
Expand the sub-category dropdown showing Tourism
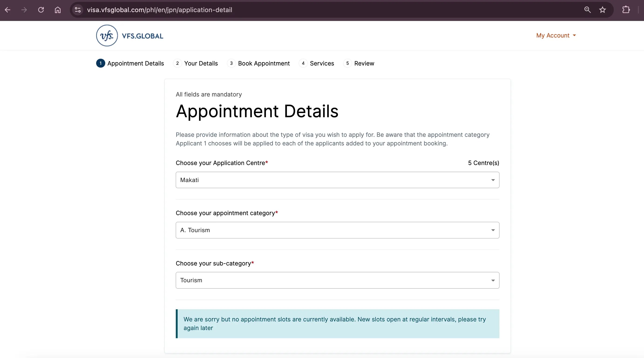(337, 280)
